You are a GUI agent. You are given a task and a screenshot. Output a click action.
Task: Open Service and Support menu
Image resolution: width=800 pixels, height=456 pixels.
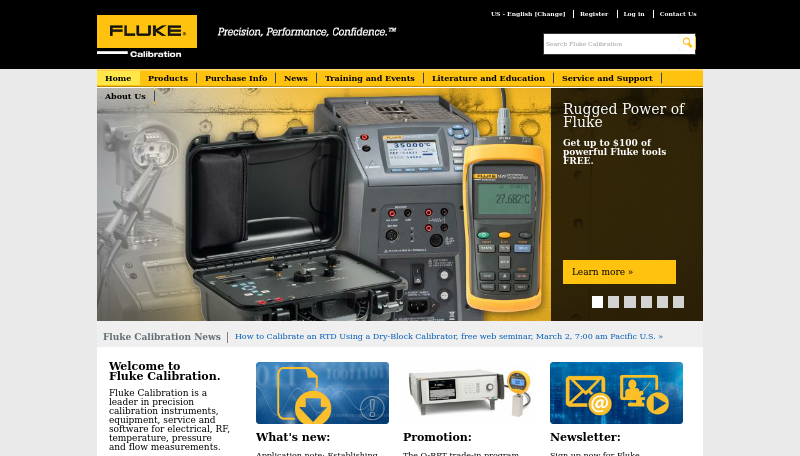(607, 78)
